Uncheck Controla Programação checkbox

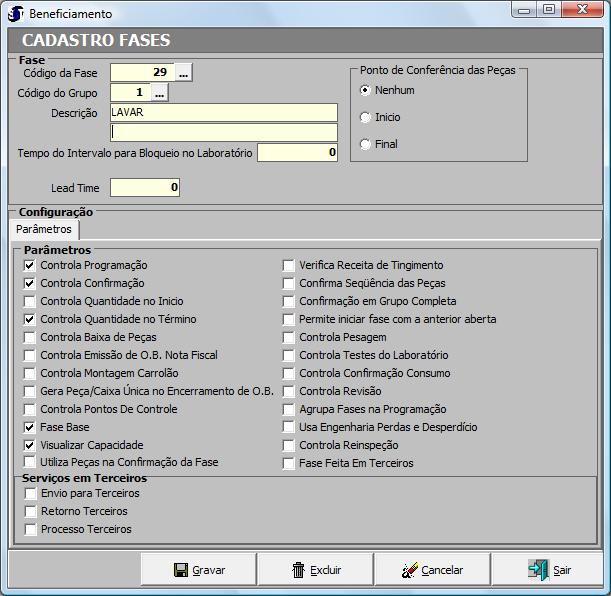pyautogui.click(x=30, y=266)
